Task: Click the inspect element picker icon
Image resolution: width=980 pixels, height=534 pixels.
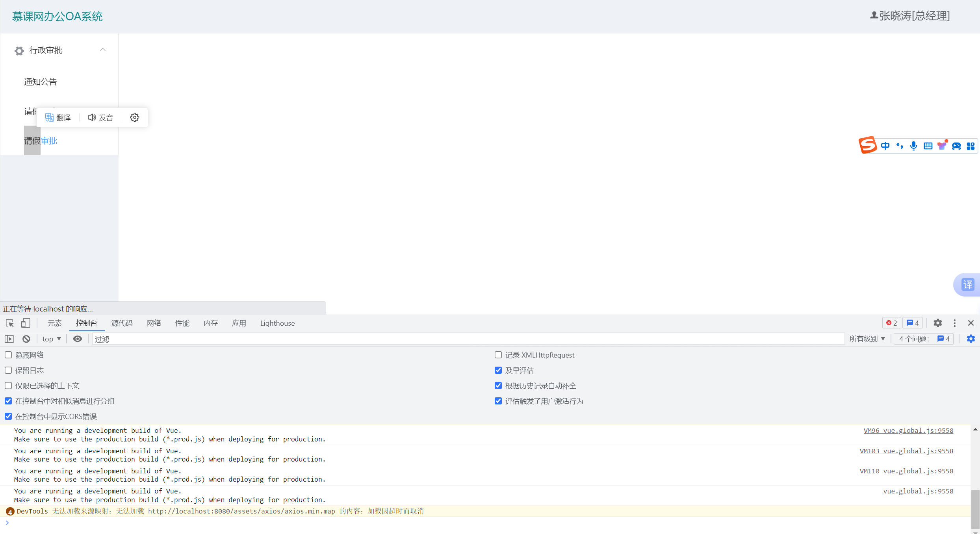Action: (x=10, y=323)
